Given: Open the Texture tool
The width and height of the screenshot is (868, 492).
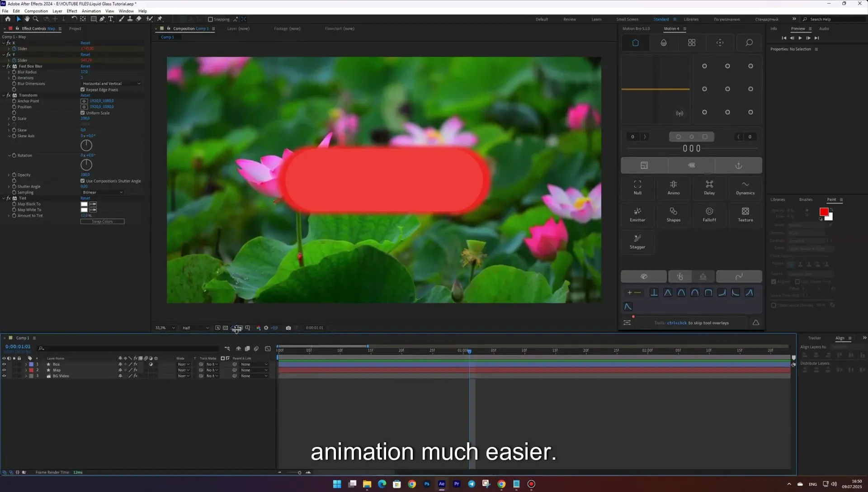Looking at the screenshot, I should click(745, 214).
